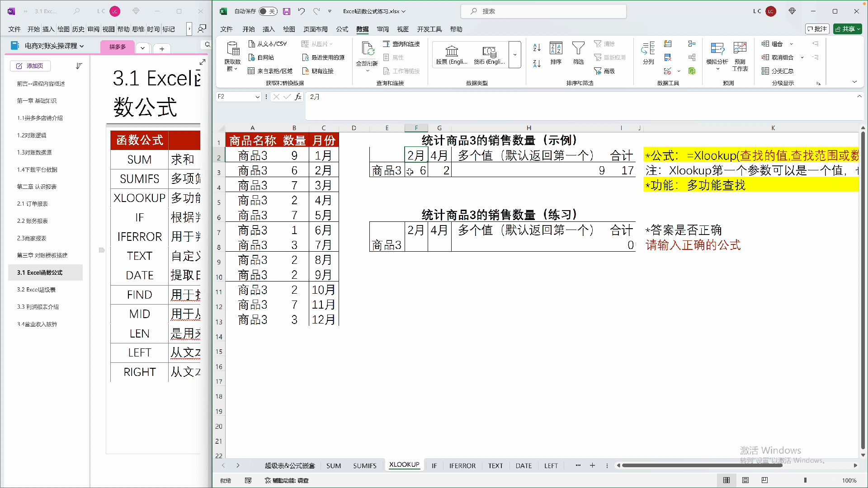
Task: Sort descending Z to A
Action: (x=537, y=64)
